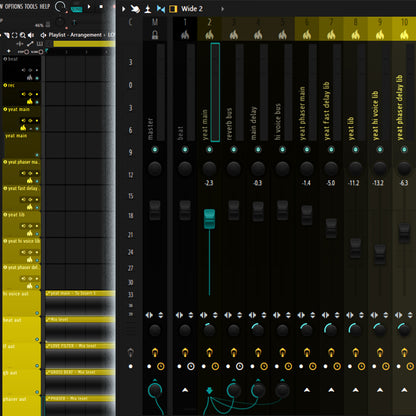Mute the yeat main mixer track green LED
This screenshot has height=416, width=416.
click(209, 150)
